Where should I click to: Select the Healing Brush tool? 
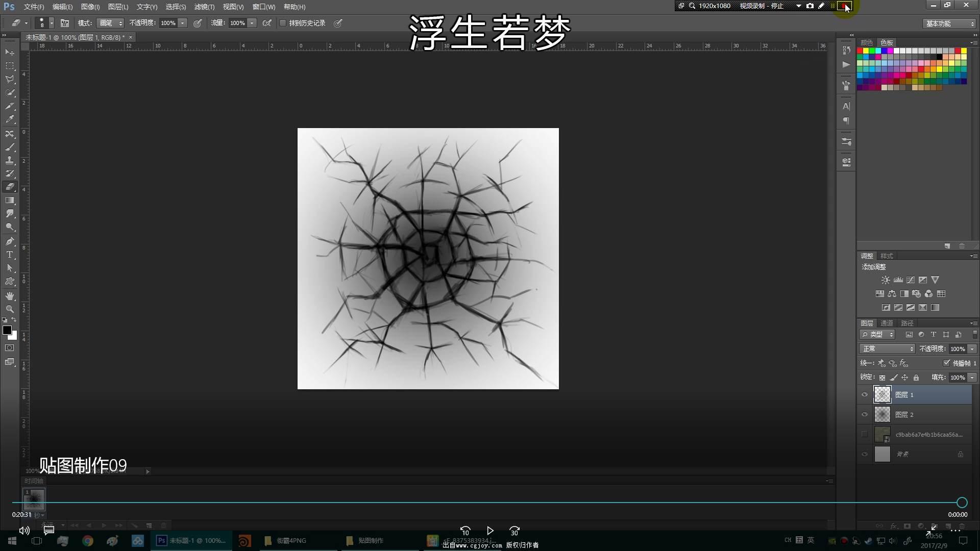(x=10, y=134)
